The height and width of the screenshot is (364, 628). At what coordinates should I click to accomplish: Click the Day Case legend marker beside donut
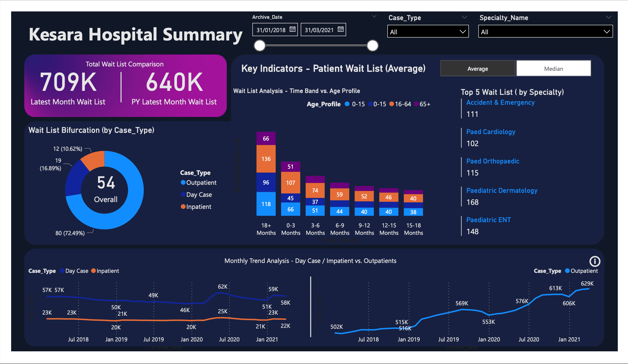[183, 195]
